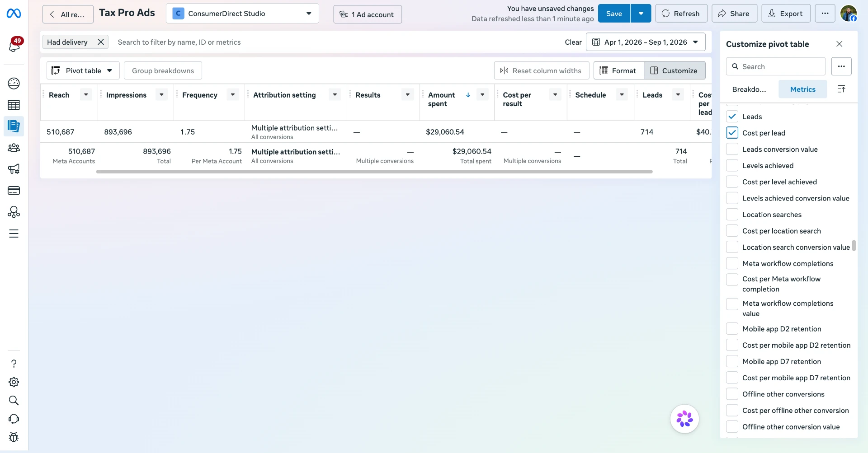Image resolution: width=868 pixels, height=453 pixels.
Task: Open the Meta logo home
Action: (14, 14)
